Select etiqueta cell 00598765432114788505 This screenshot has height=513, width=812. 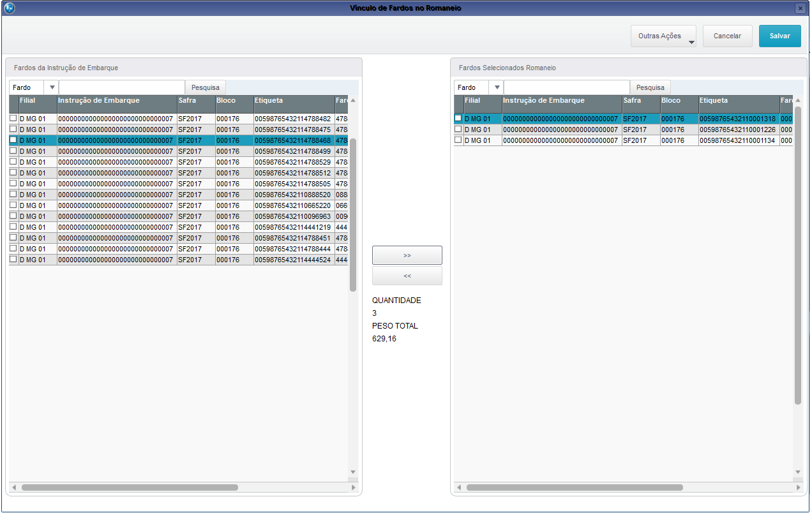click(x=294, y=184)
